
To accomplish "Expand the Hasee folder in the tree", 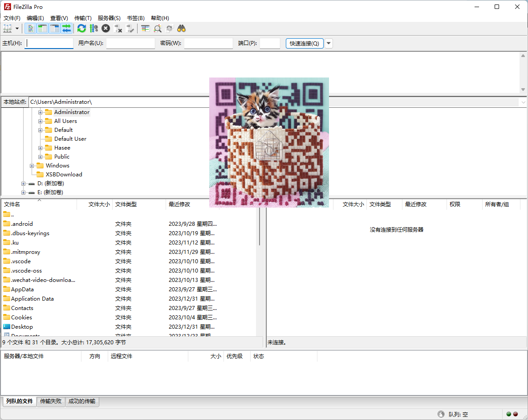I will tap(40, 147).
